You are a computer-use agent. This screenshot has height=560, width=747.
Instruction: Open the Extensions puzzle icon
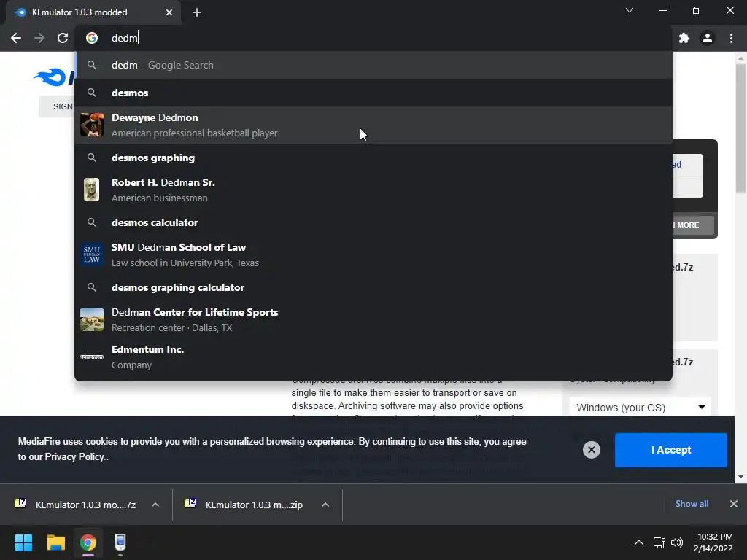click(x=684, y=38)
